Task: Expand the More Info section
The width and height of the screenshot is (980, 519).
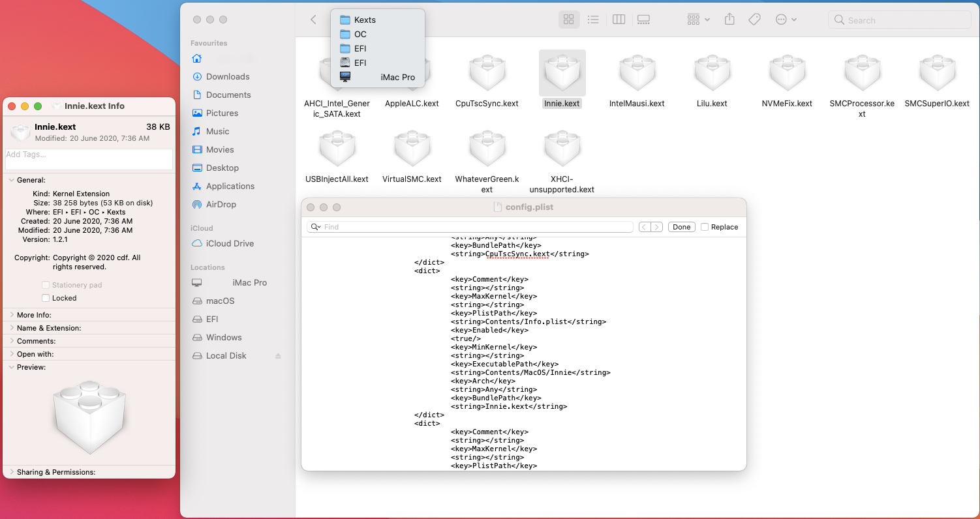Action: (x=12, y=315)
